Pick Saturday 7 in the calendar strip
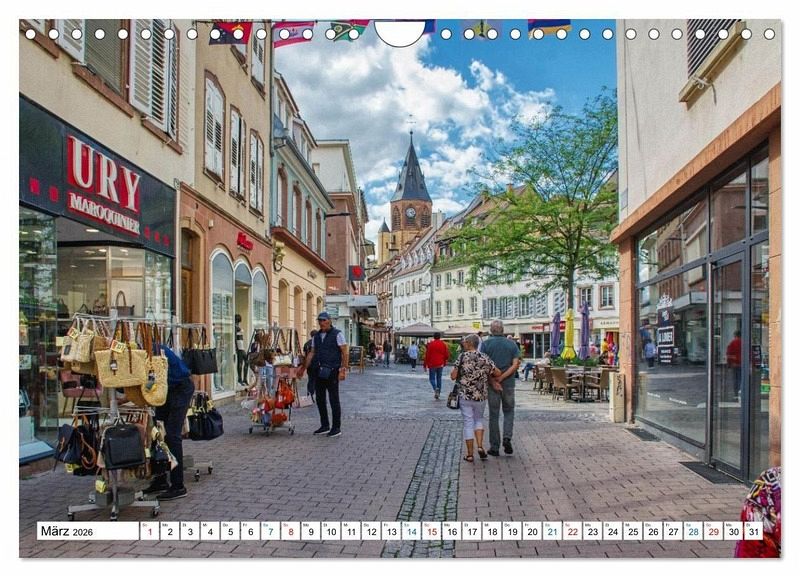800x577 pixels. (270, 531)
